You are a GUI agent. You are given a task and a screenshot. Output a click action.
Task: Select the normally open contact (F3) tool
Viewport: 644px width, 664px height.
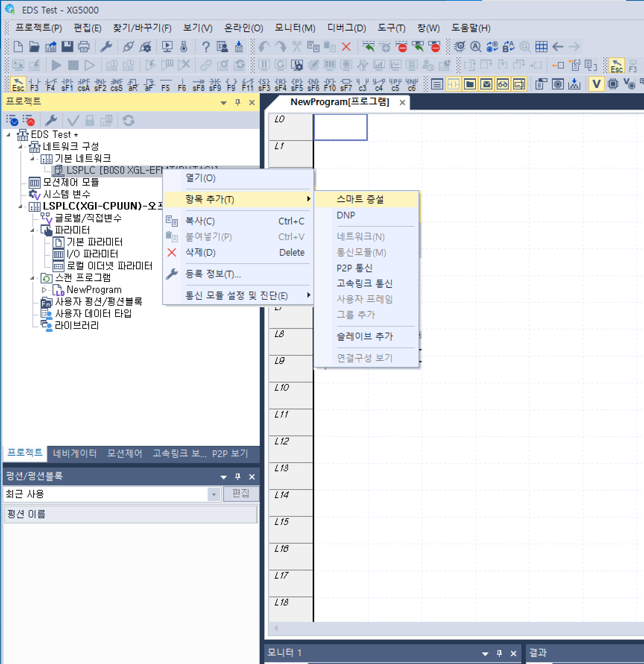point(35,84)
